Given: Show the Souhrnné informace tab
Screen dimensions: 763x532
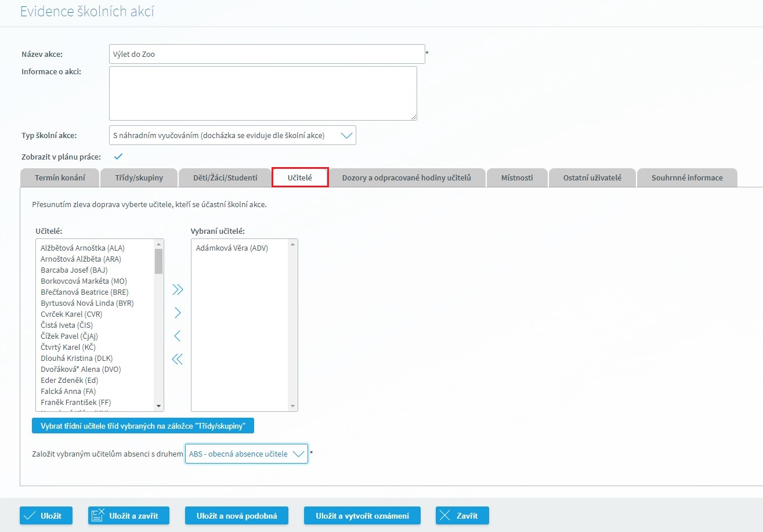Looking at the screenshot, I should coord(687,178).
